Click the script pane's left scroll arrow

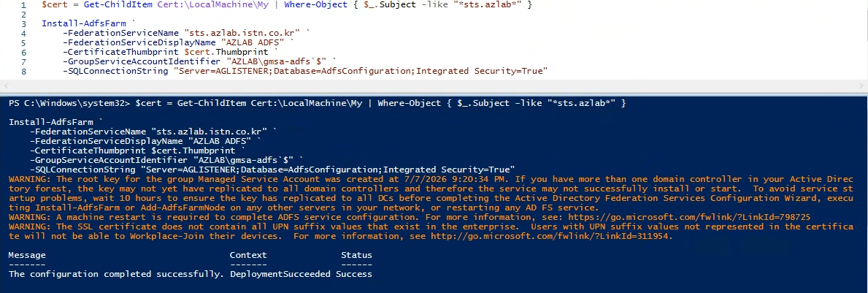click(6, 85)
